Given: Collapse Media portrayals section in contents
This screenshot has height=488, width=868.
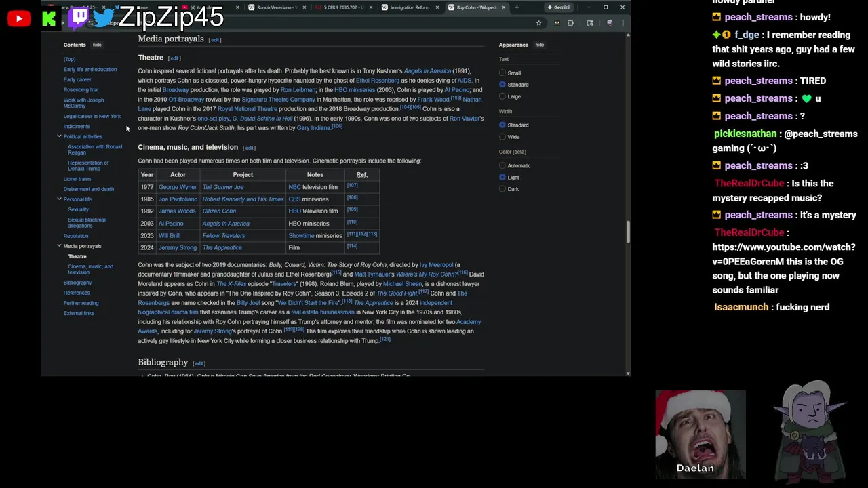Looking at the screenshot, I should pyautogui.click(x=59, y=246).
